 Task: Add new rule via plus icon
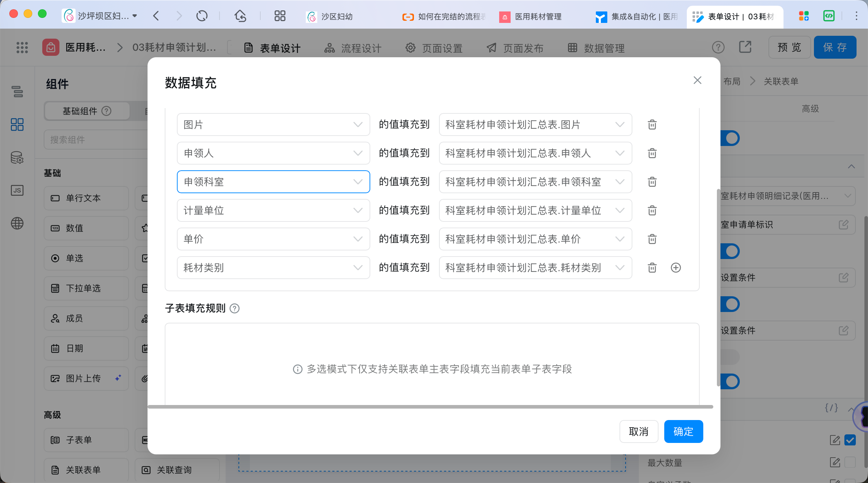tap(675, 268)
